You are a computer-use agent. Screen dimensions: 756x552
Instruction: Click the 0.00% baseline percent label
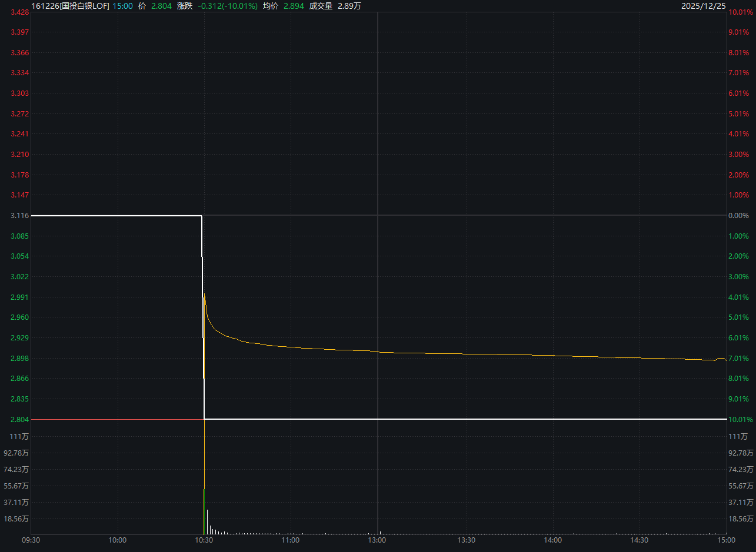pos(738,216)
